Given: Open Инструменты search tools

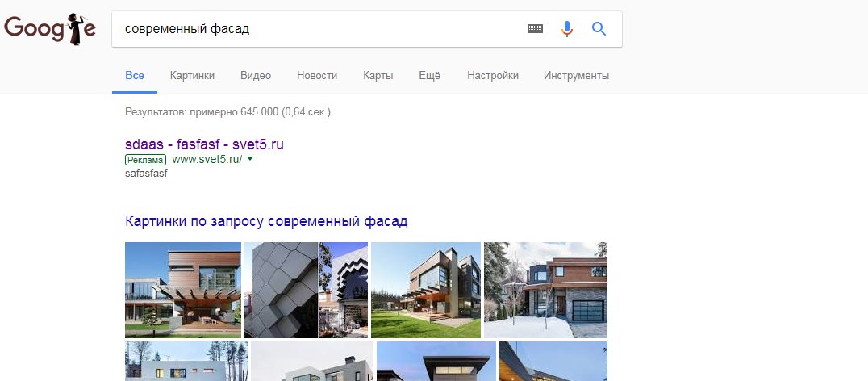Looking at the screenshot, I should (x=576, y=75).
